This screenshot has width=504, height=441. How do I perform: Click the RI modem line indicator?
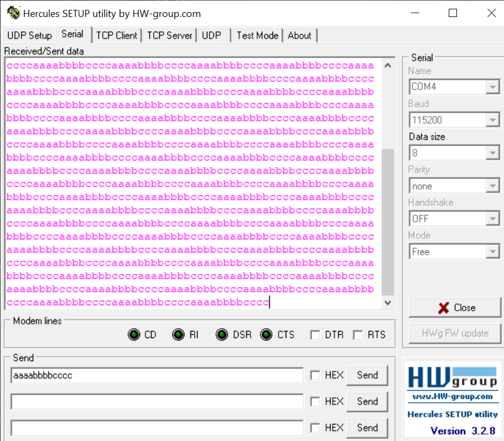(x=178, y=334)
